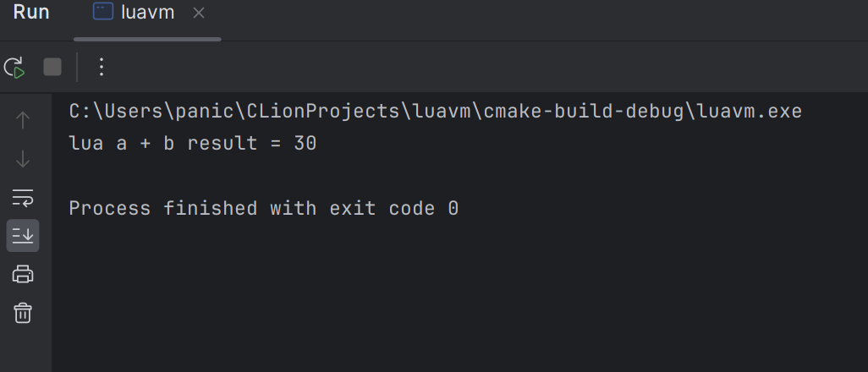Click the Run tool window title
The width and height of the screenshot is (868, 372).
(x=31, y=12)
